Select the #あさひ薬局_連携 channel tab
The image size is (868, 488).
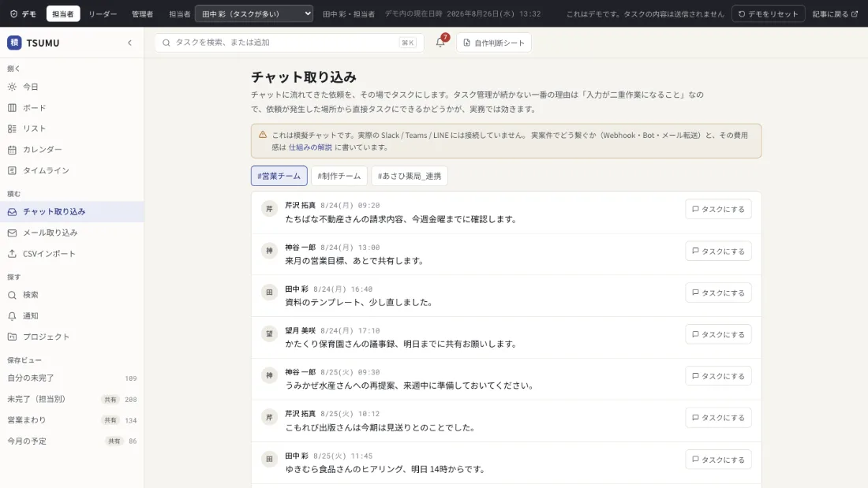[410, 176]
